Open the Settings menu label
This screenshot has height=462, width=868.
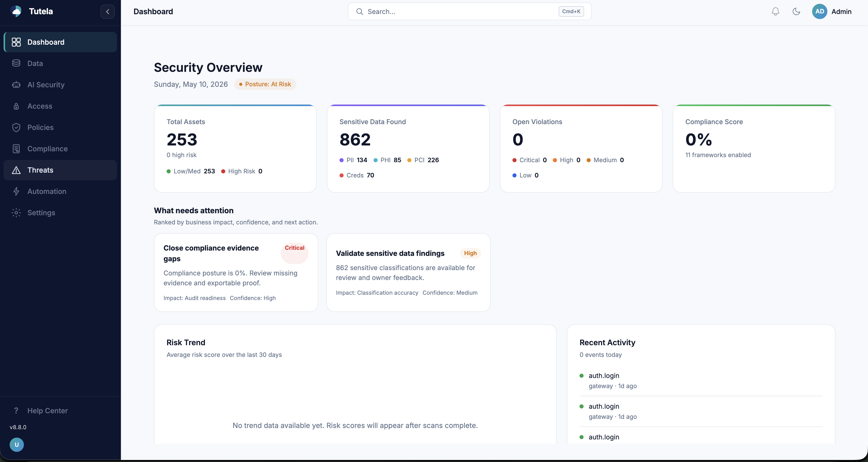41,212
